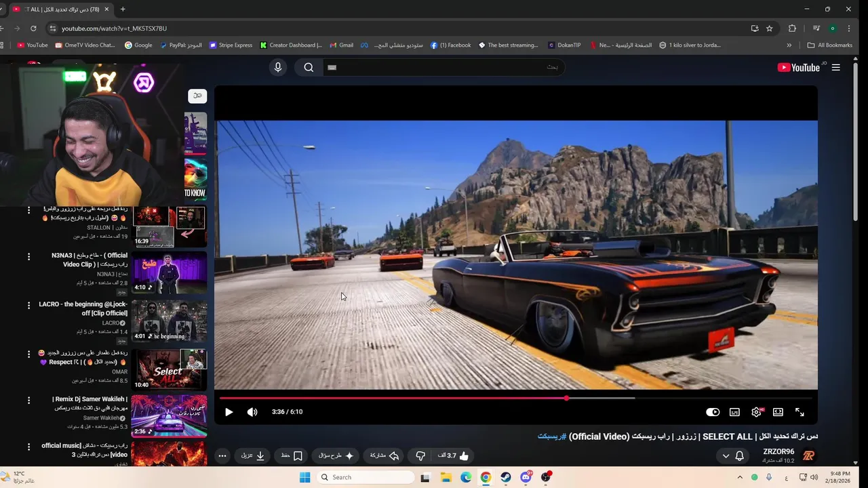Viewport: 868px width, 488px height.
Task: Focus the YouTube search input field
Action: click(443, 67)
